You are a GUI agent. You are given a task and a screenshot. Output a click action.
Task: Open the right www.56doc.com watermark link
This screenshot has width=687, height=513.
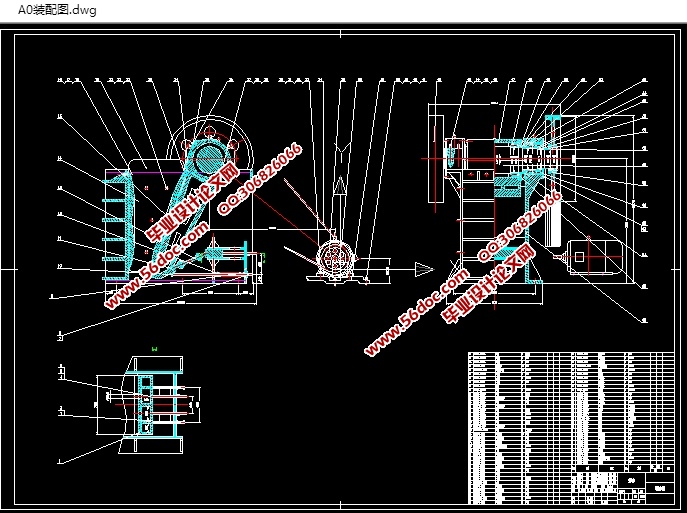click(x=417, y=311)
